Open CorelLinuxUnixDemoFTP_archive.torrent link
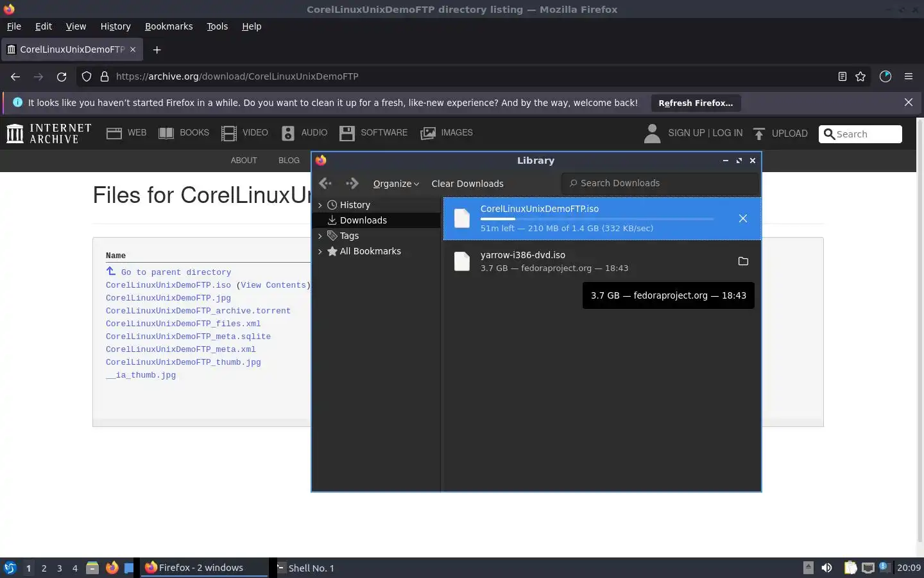Screen dimensions: 924x578 pyautogui.click(x=198, y=311)
